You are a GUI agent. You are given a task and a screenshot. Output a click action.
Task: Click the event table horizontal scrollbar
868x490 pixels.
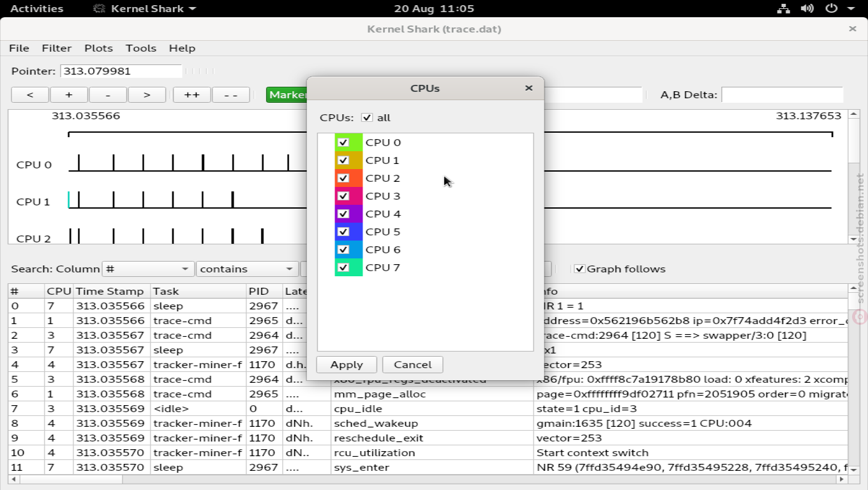point(428,479)
